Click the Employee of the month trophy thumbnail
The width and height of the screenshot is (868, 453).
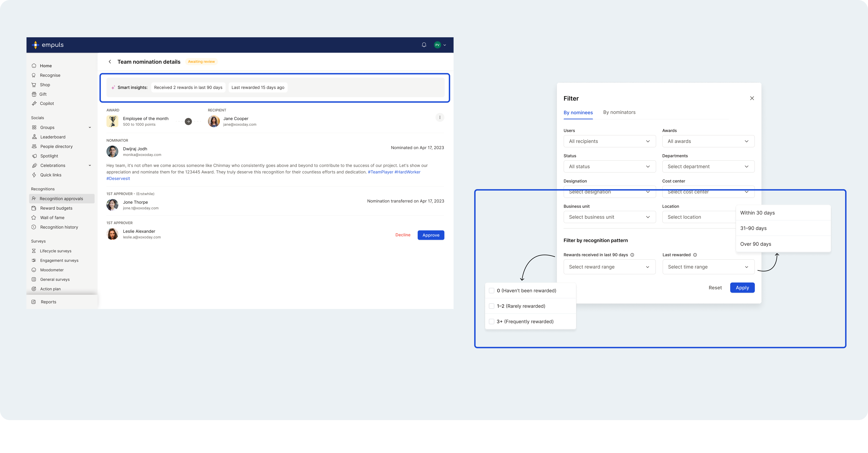pos(112,121)
